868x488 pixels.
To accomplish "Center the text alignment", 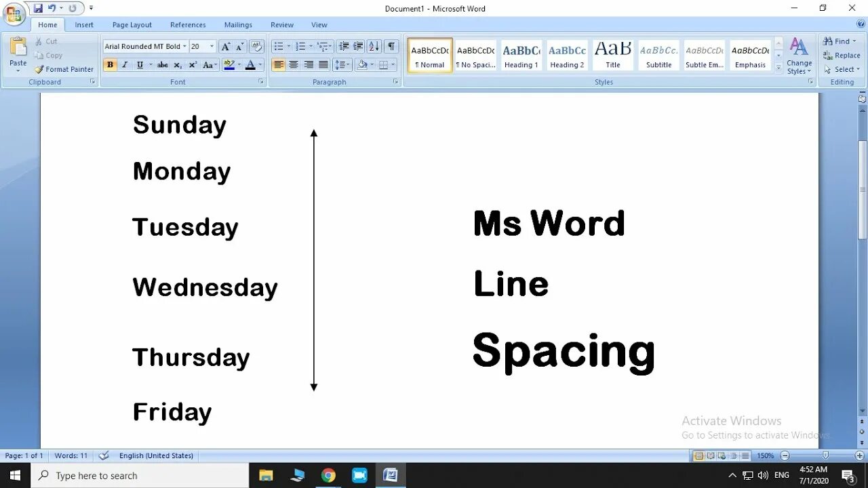I will [x=293, y=65].
